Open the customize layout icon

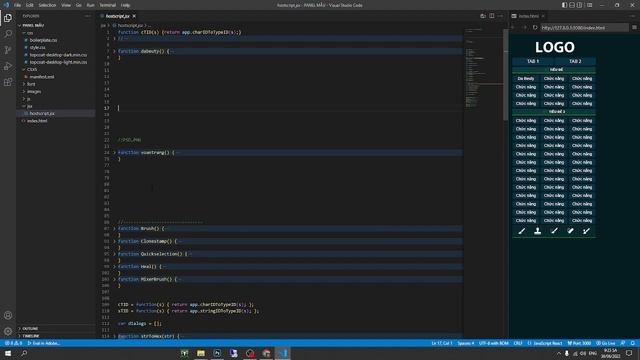[x=589, y=5]
